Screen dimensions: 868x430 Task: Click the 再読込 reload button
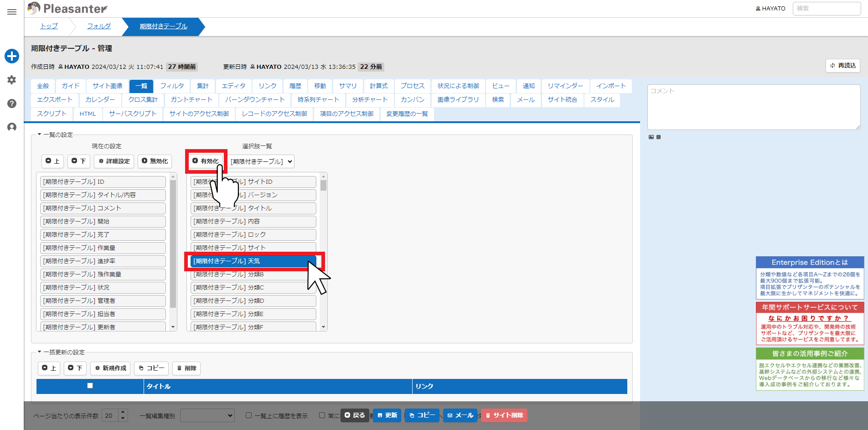[842, 66]
